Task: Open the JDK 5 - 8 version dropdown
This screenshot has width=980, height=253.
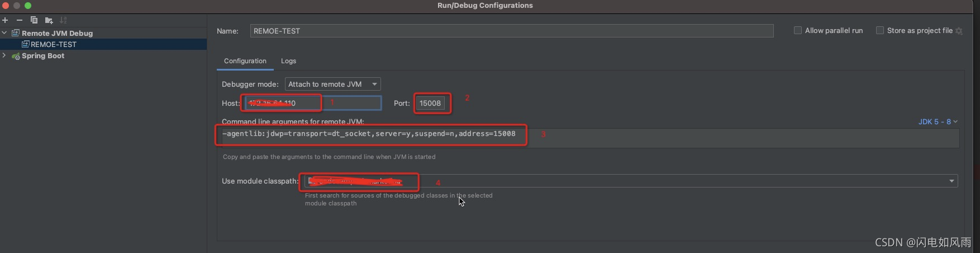Action: coord(938,121)
